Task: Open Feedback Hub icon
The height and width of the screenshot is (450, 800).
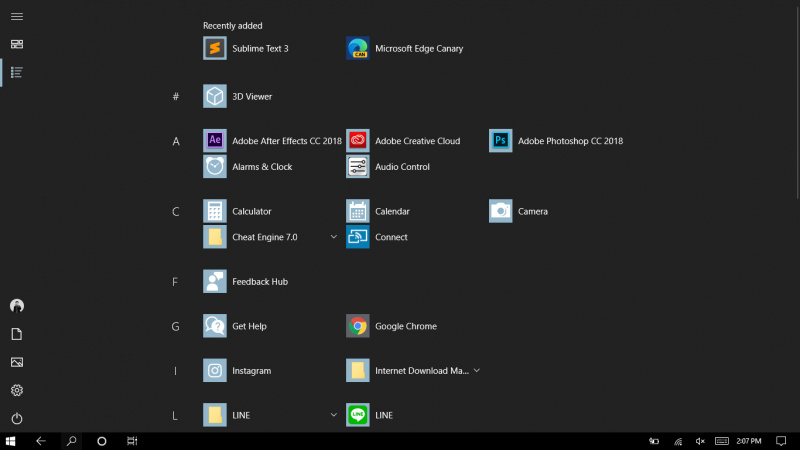Action: 215,281
